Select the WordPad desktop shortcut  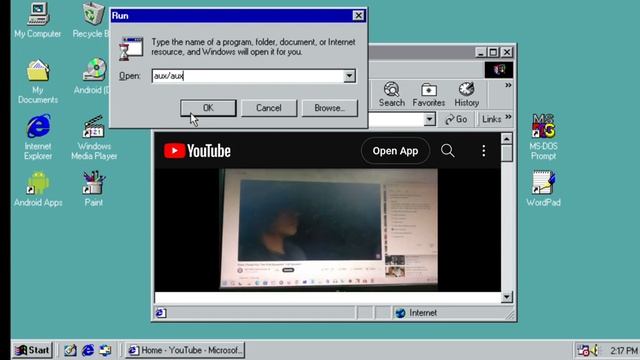[543, 189]
